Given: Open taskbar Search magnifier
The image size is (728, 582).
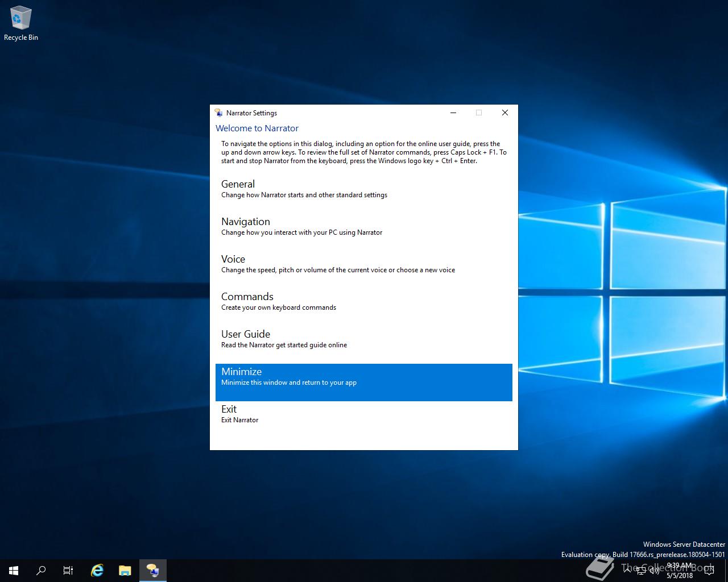Looking at the screenshot, I should pyautogui.click(x=41, y=571).
